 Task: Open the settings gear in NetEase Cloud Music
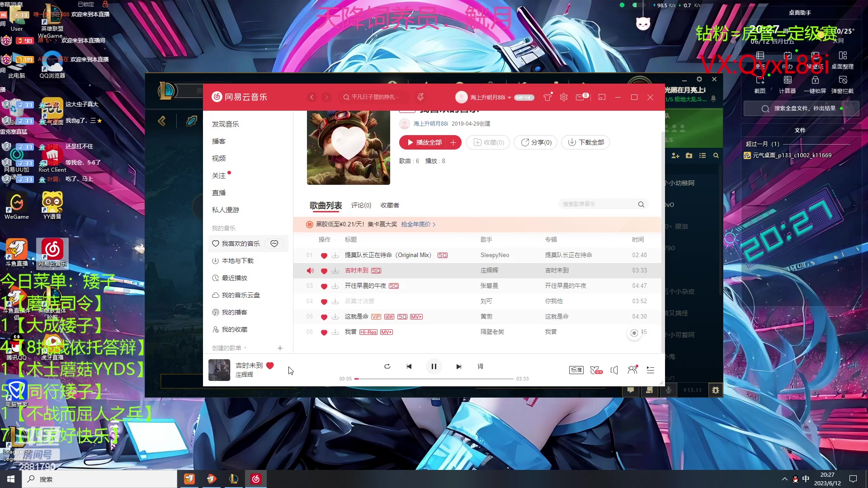pos(563,97)
